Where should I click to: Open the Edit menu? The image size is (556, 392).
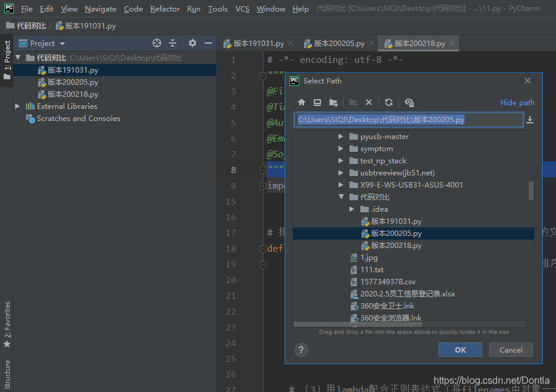[x=47, y=8]
